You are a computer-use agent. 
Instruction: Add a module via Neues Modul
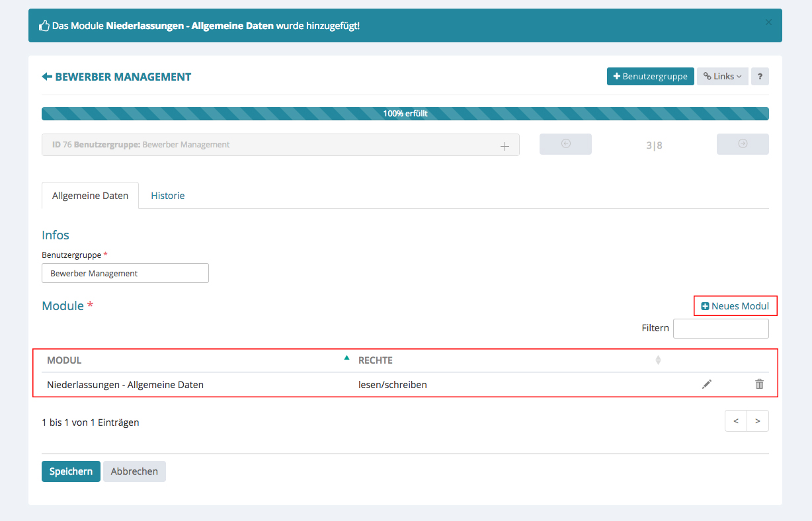[735, 306]
